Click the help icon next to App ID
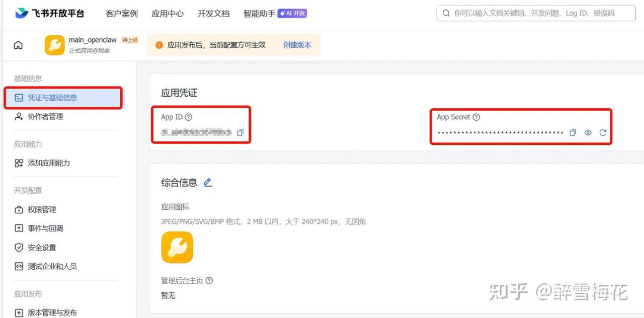 (x=189, y=117)
